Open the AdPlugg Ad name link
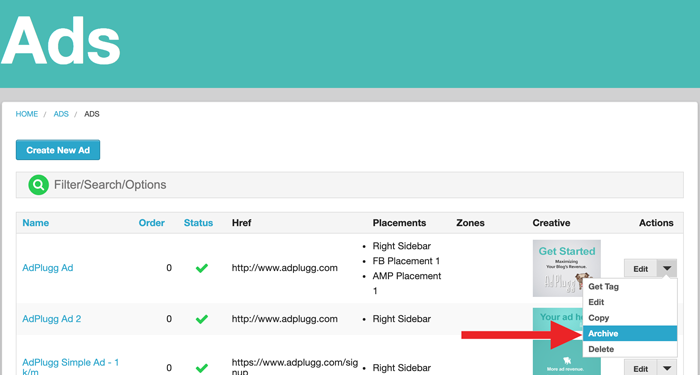Viewport: 700px width, 375px height. point(48,268)
